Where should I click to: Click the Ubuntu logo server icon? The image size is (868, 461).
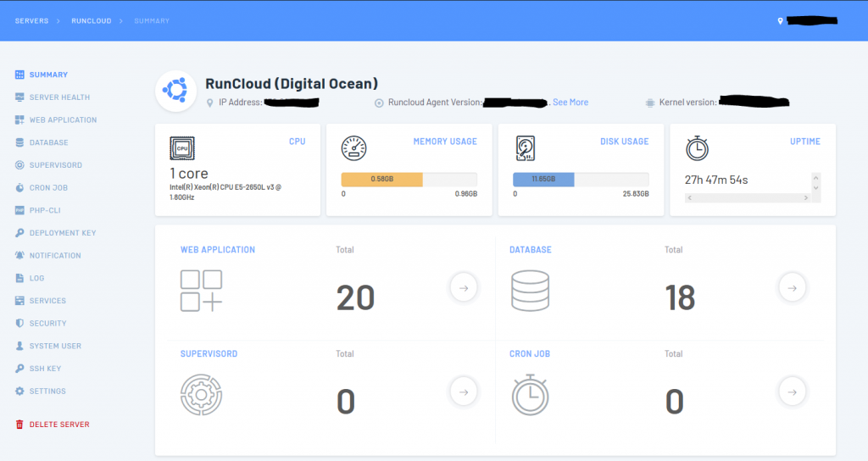(x=176, y=91)
